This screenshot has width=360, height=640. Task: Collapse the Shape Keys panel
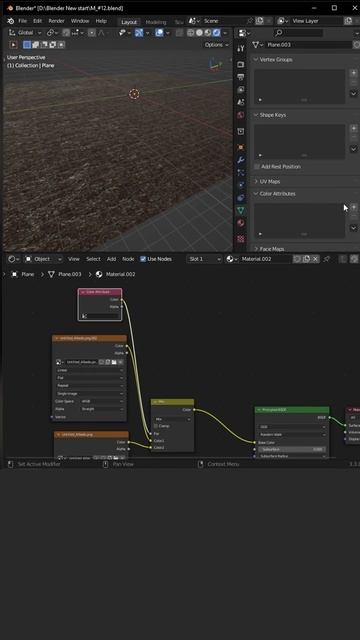pyautogui.click(x=256, y=115)
